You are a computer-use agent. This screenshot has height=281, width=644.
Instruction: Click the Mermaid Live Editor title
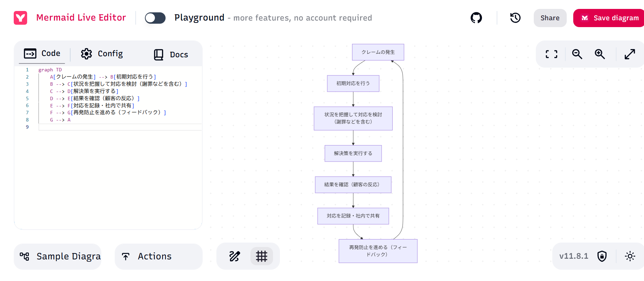[x=81, y=17]
